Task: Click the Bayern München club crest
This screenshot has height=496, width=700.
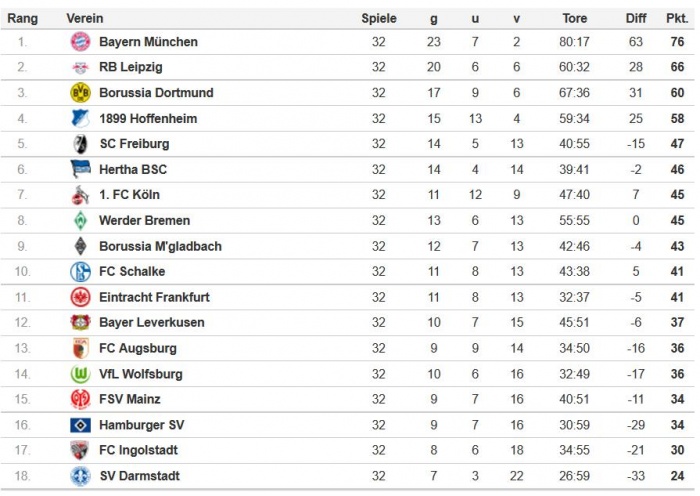Action: coord(80,42)
